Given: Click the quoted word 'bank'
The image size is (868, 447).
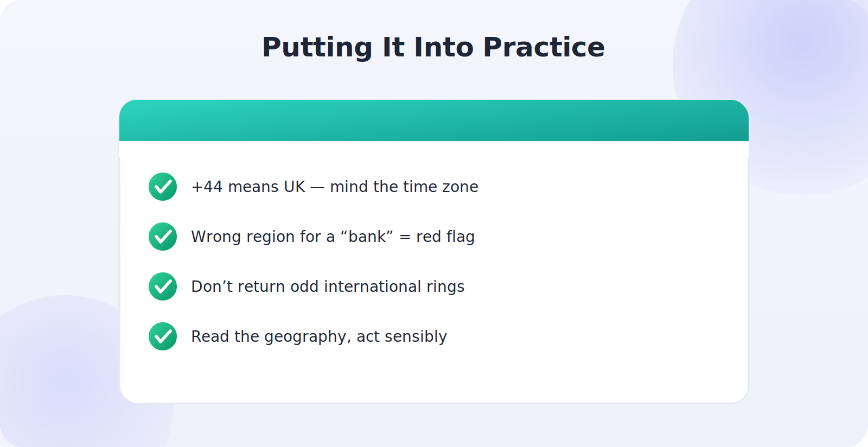Looking at the screenshot, I should (367, 237).
